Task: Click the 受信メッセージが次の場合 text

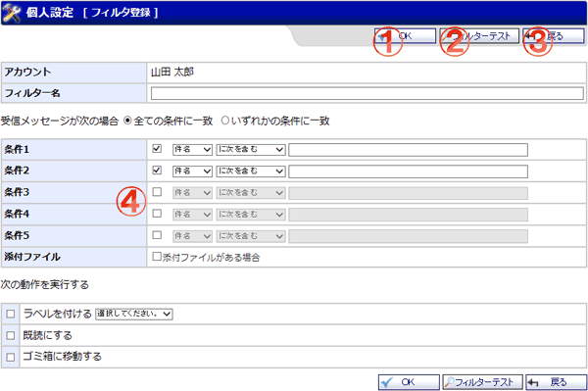Action: pos(60,121)
